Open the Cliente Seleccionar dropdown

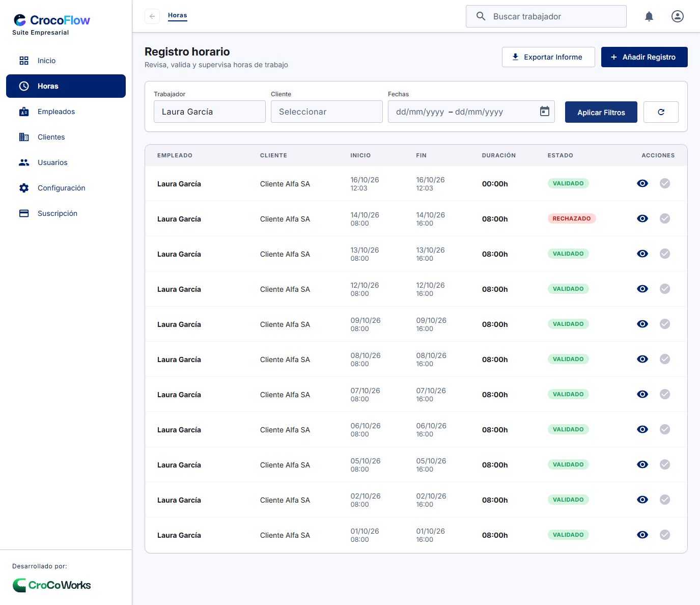point(327,112)
